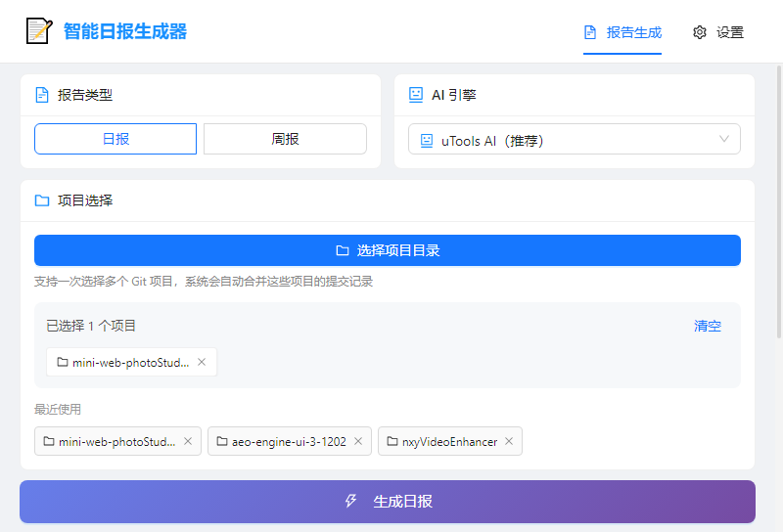Expand AI engine list via chevron arrow

coord(724,139)
